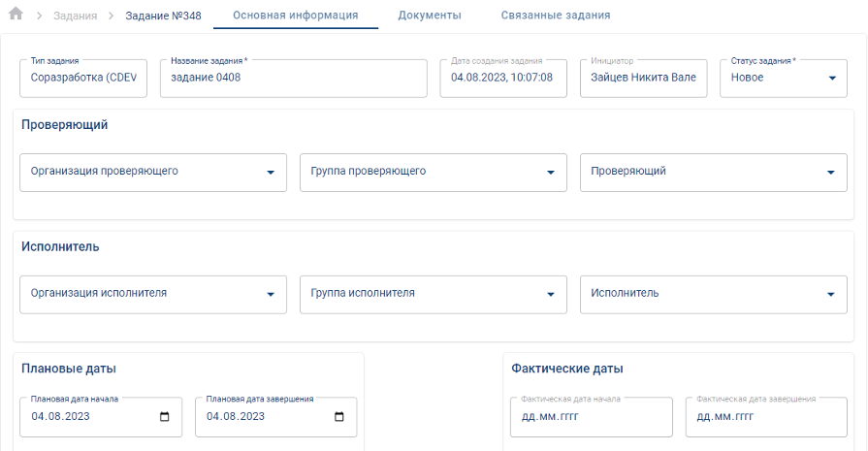Expand Организация исполнителя dropdown

pyautogui.click(x=270, y=295)
